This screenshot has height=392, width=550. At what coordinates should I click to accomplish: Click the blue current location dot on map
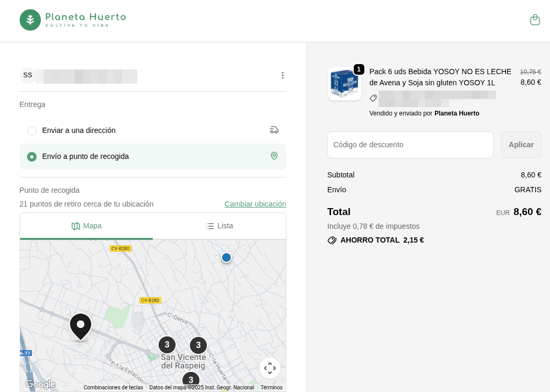[226, 257]
